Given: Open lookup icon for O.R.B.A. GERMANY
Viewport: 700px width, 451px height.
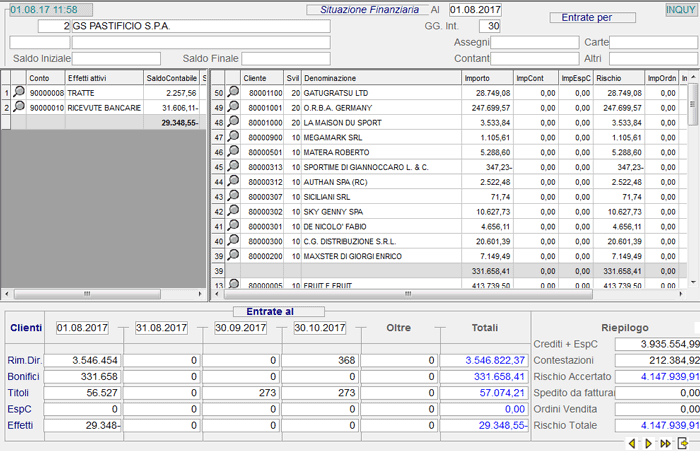Looking at the screenshot, I should 233,107.
